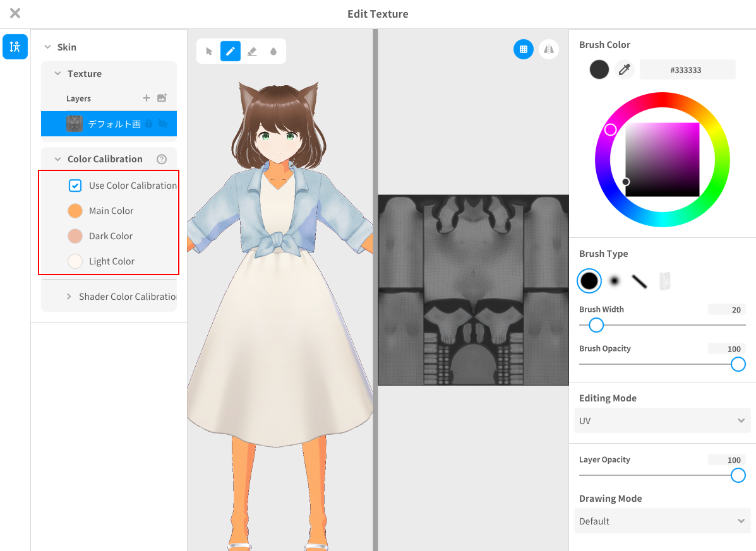Click the hex color input field
Screen dimensions: 756x551
point(687,70)
